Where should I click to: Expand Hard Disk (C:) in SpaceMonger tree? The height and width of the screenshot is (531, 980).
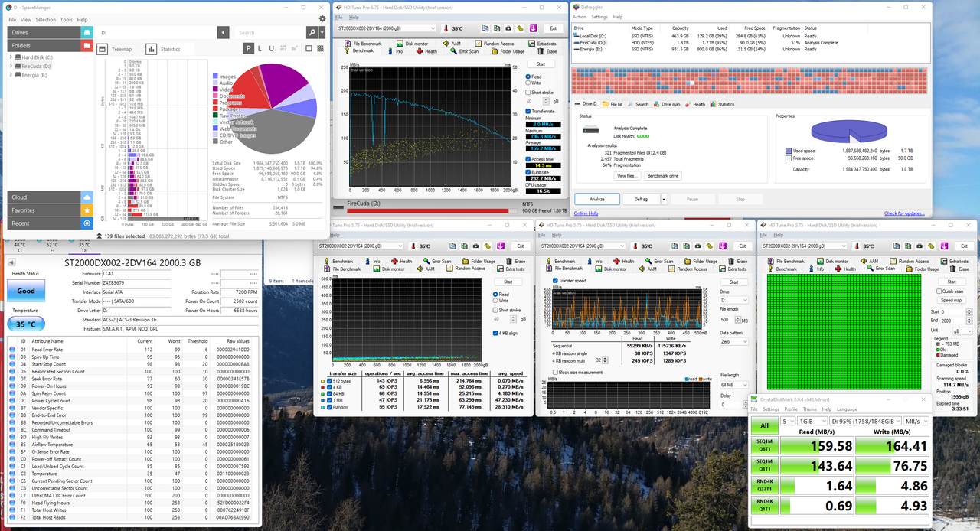11,57
